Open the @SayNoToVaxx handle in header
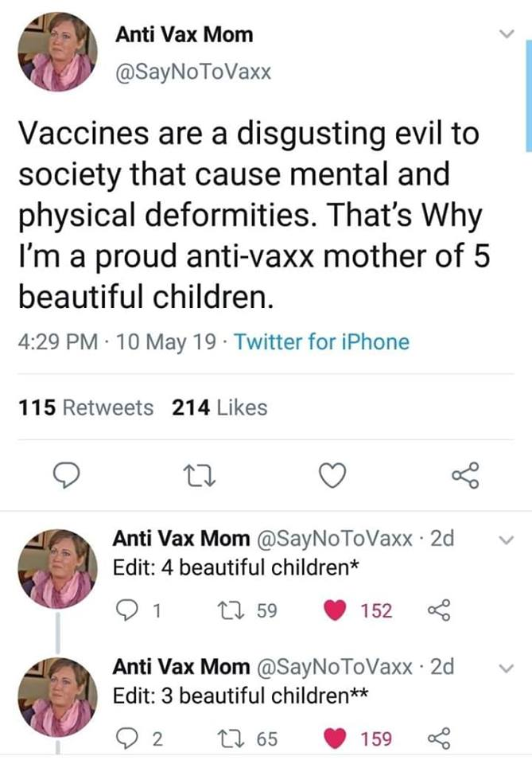The image size is (532, 764). click(193, 72)
